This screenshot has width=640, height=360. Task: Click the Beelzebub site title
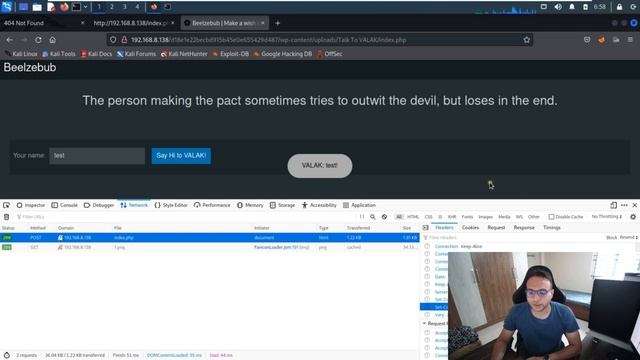click(30, 68)
